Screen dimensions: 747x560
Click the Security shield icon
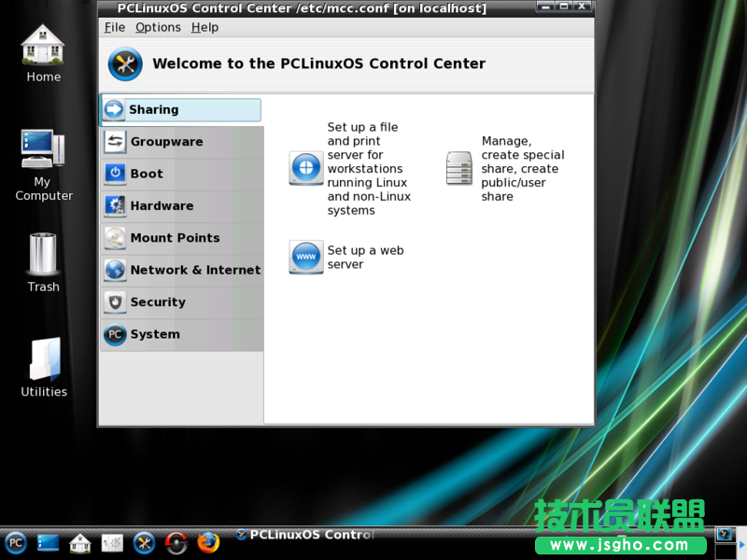click(115, 302)
